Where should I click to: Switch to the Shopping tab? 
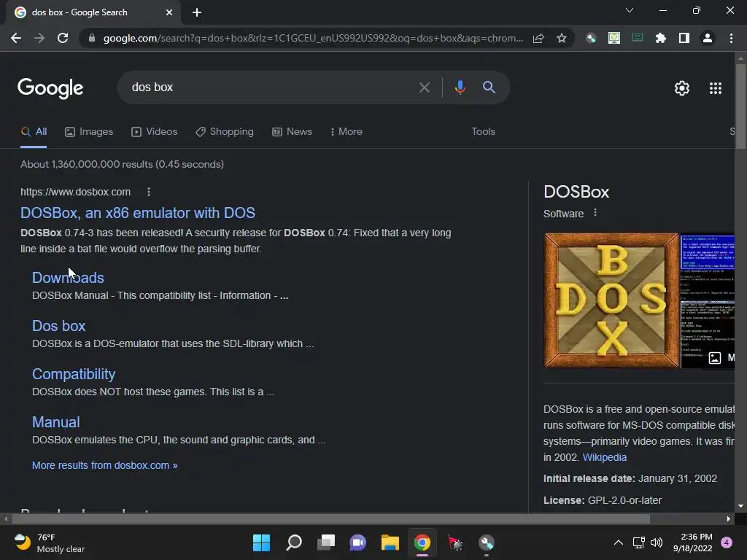click(x=225, y=132)
